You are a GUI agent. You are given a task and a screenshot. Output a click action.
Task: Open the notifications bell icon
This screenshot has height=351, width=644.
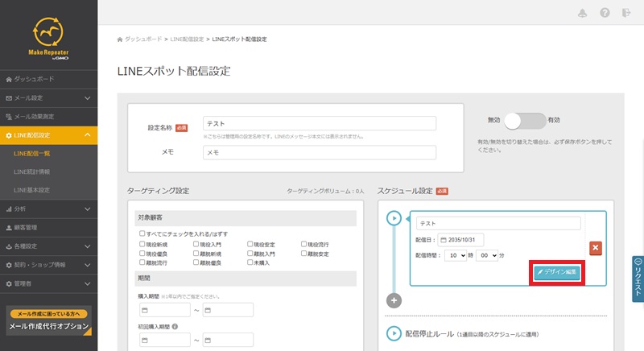(x=582, y=13)
